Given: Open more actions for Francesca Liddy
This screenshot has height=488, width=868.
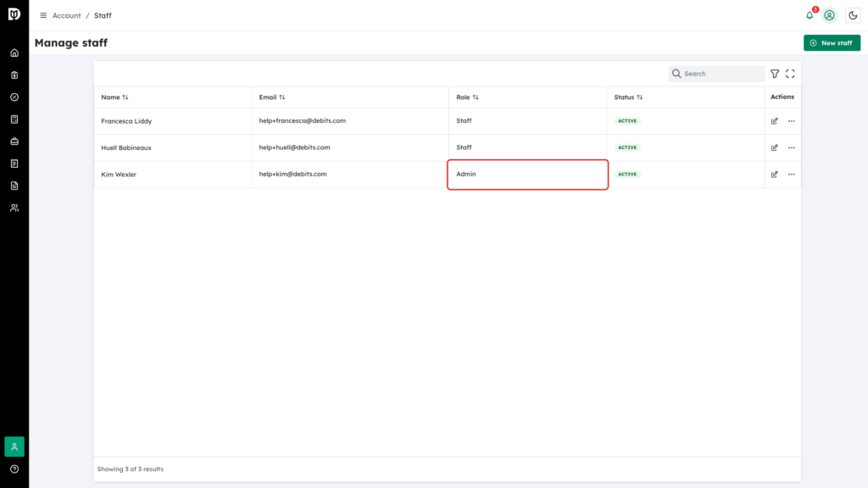Looking at the screenshot, I should [x=792, y=121].
